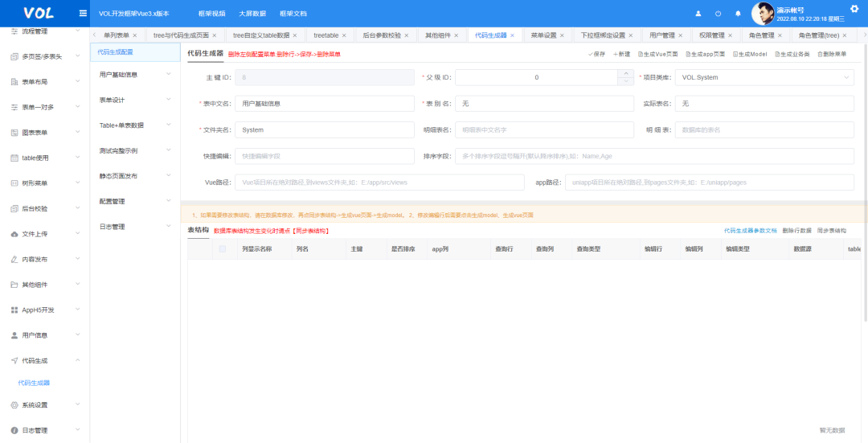
Task: Focus the Vue路径 input field
Action: 379,183
